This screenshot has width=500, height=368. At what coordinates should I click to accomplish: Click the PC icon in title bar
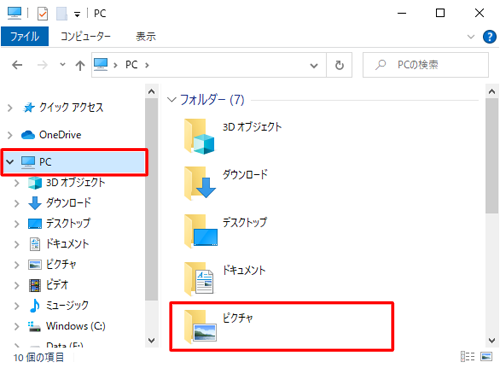click(x=14, y=13)
